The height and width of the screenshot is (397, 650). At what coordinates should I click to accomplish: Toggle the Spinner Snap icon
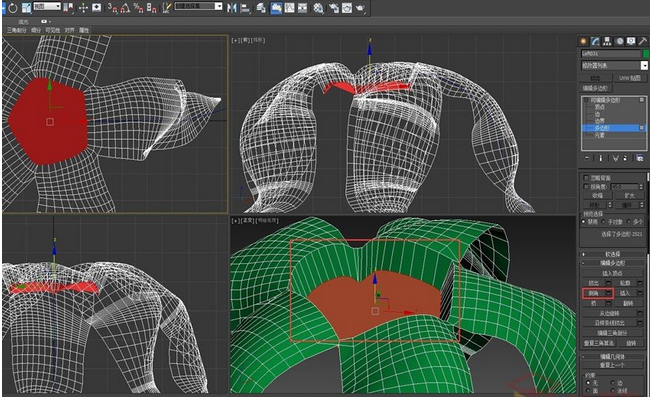(x=152, y=7)
